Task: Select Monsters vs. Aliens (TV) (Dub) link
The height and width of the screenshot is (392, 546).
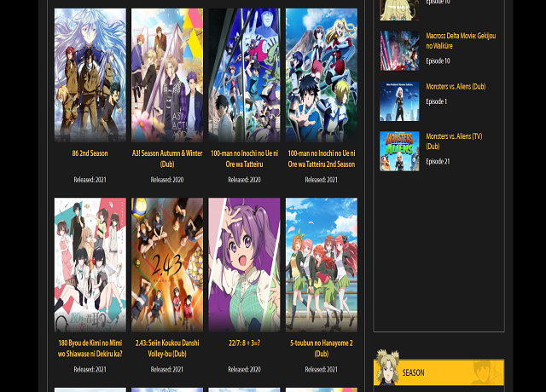Action: tap(455, 141)
